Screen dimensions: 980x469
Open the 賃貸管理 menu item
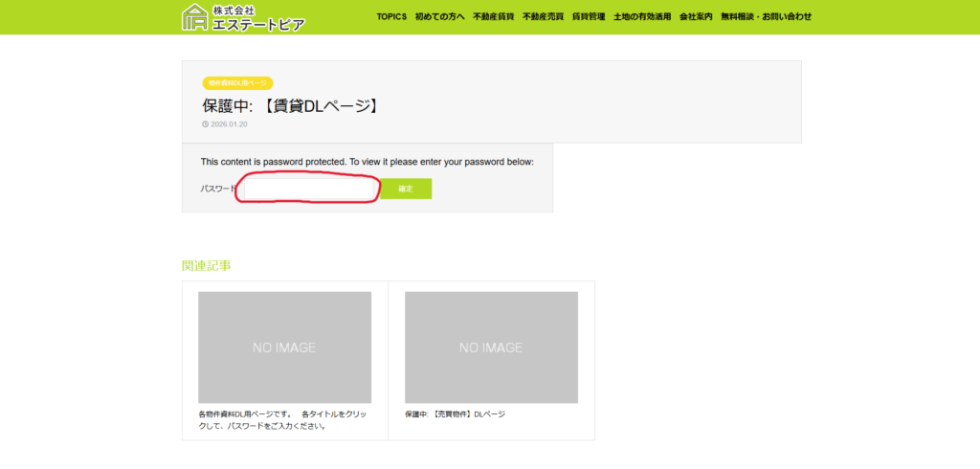click(x=588, y=16)
